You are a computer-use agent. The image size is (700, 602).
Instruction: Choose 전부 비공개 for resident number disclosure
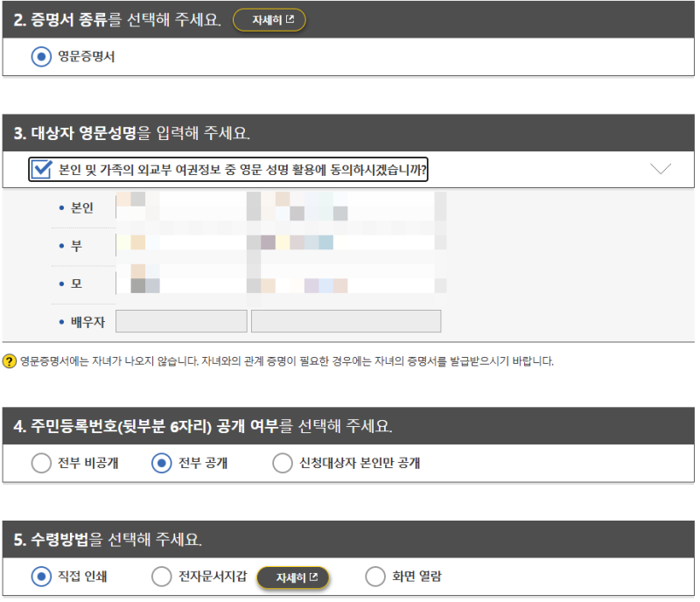pos(41,463)
